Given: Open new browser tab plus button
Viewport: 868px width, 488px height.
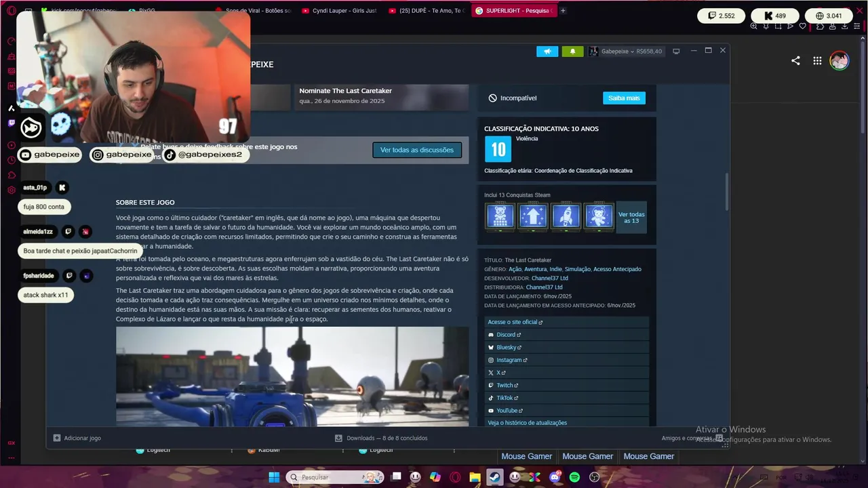Looking at the screenshot, I should pyautogui.click(x=563, y=10).
